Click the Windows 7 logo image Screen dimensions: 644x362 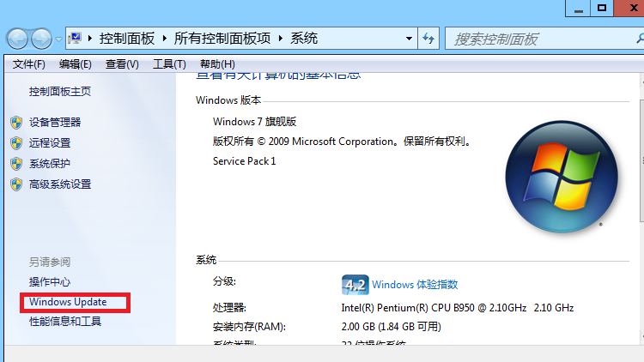562,177
